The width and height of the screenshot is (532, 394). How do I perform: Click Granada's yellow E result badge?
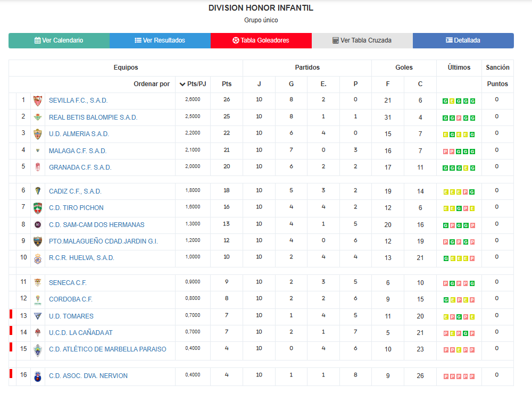(x=465, y=168)
